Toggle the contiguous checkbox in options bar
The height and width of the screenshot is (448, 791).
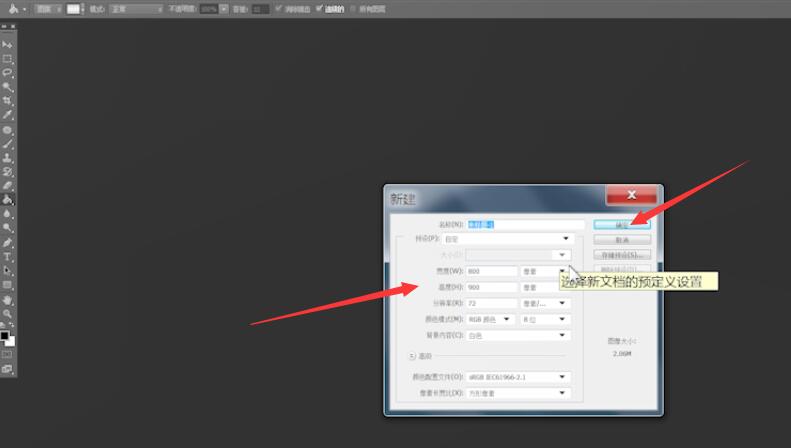pos(319,9)
